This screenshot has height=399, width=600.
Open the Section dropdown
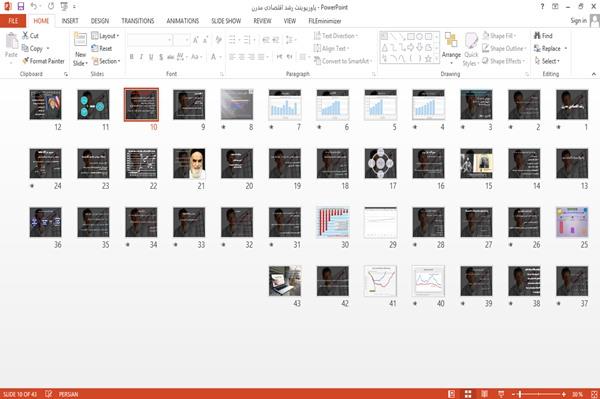point(106,61)
